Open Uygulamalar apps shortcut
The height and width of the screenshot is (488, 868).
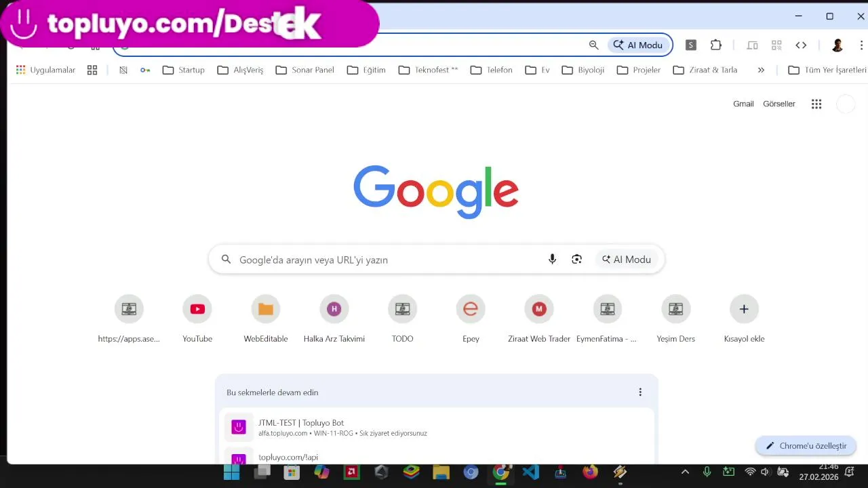click(x=45, y=70)
